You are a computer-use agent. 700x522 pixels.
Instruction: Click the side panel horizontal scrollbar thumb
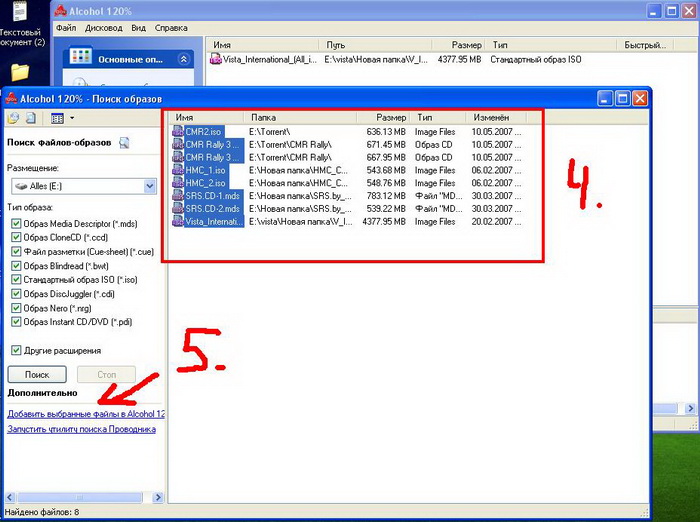(79, 497)
